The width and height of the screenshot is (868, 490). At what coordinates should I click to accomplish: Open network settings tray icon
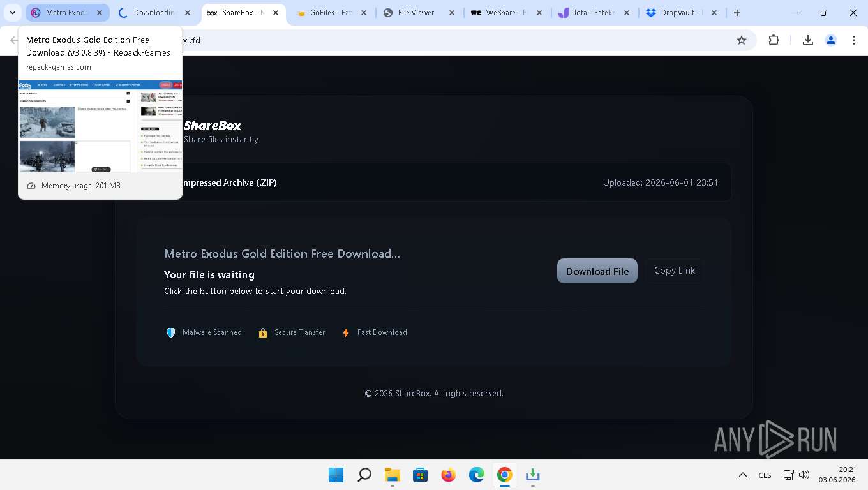pos(789,475)
